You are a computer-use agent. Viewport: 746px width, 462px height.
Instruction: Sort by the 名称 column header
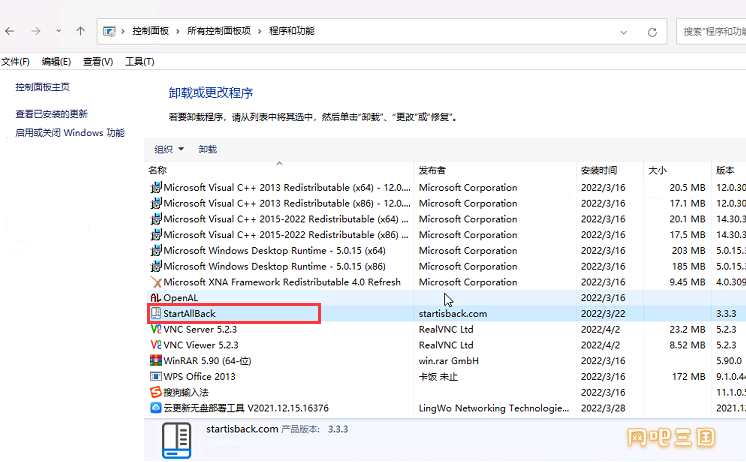tap(157, 170)
